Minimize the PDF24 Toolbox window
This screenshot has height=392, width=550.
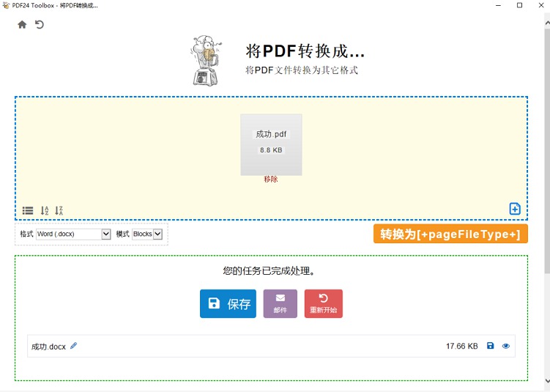[498, 5]
